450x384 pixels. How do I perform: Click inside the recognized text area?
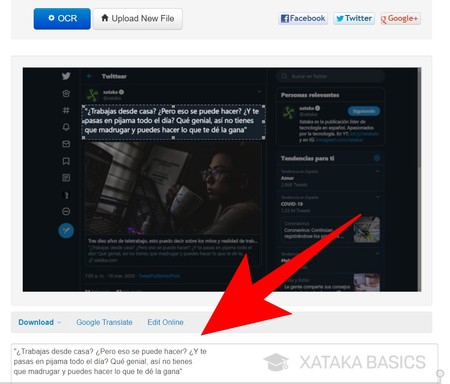(x=224, y=363)
